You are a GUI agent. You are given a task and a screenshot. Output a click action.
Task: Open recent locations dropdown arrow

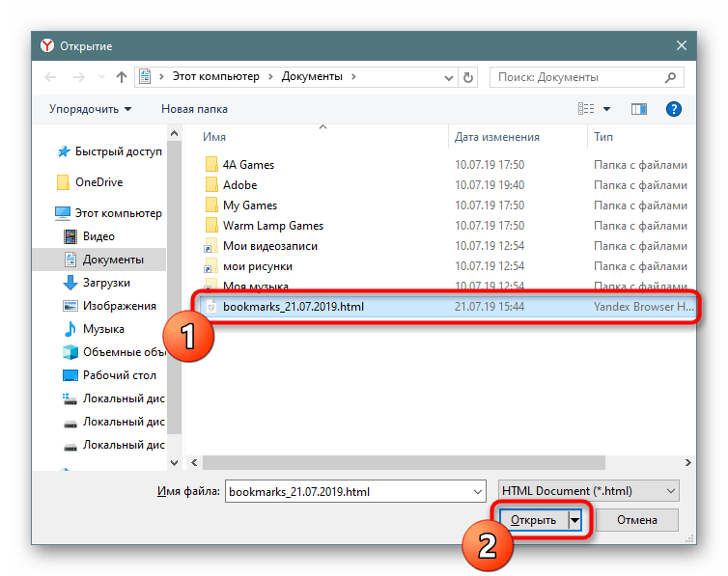point(101,77)
